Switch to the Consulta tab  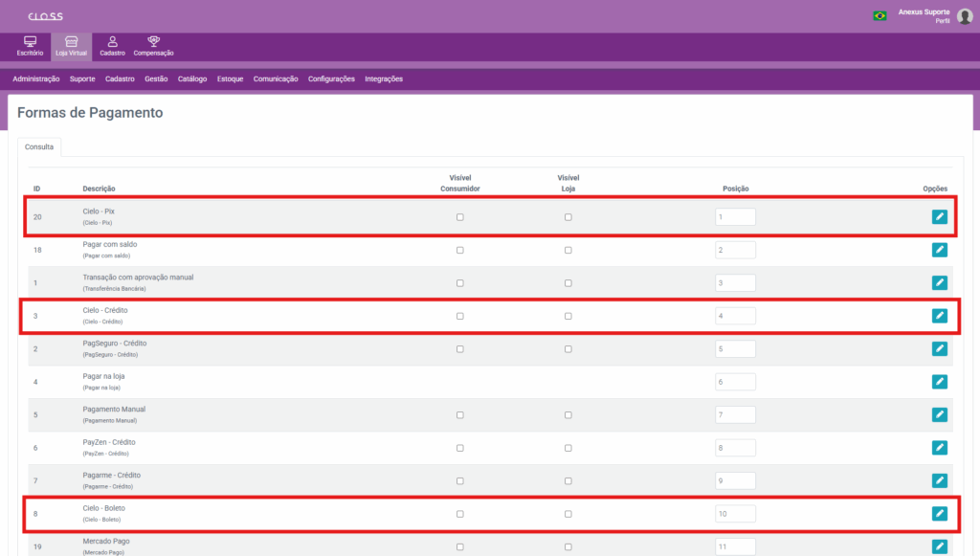39,147
